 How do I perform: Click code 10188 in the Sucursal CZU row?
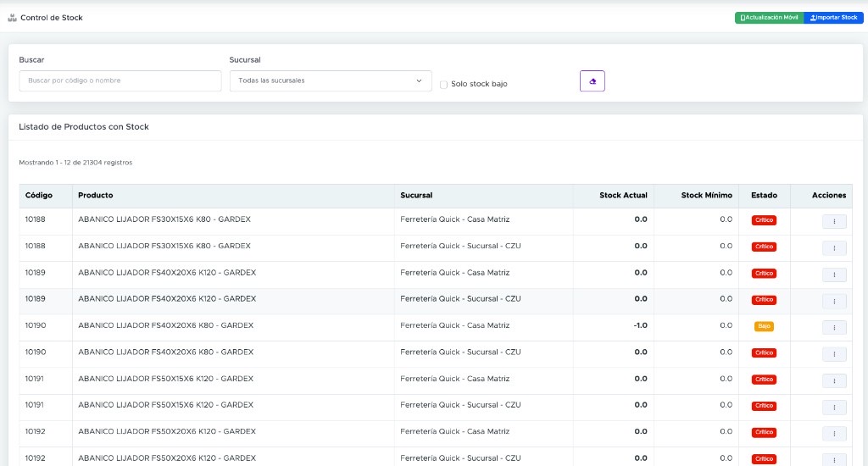pyautogui.click(x=35, y=246)
